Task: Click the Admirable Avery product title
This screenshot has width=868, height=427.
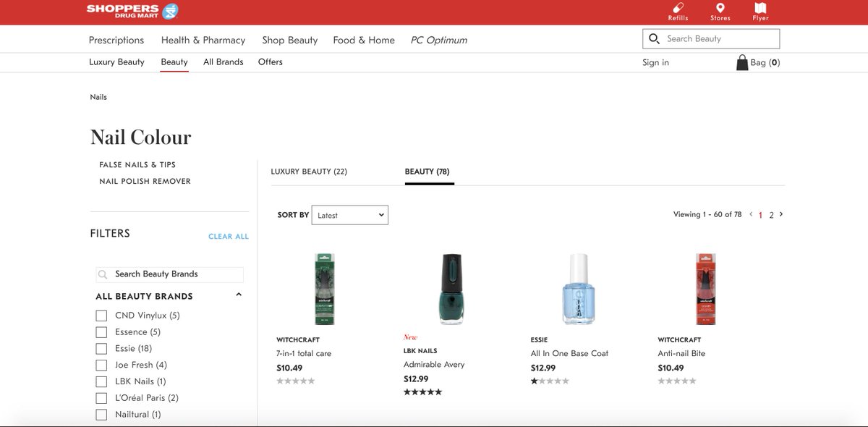Action: (x=434, y=365)
